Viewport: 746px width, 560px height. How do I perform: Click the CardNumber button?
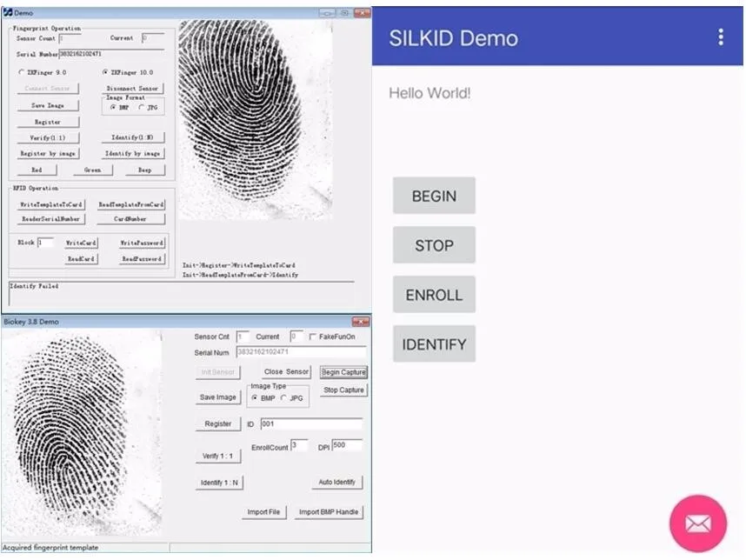[x=130, y=219]
